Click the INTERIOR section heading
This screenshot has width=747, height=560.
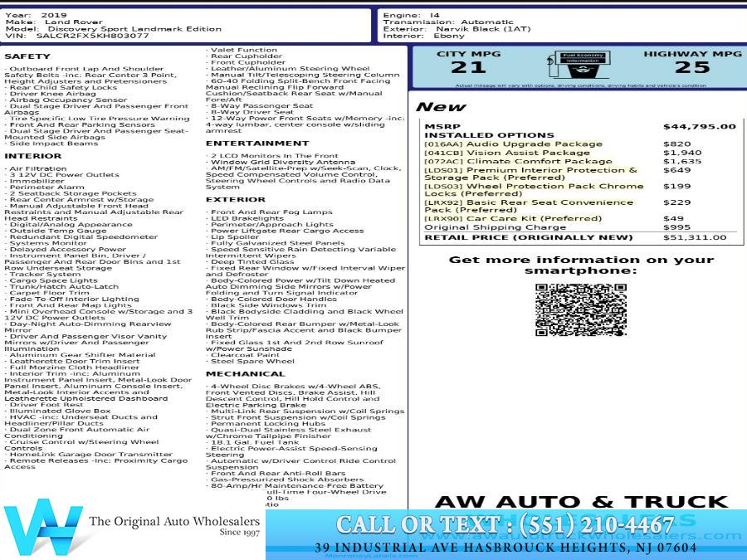click(x=33, y=156)
